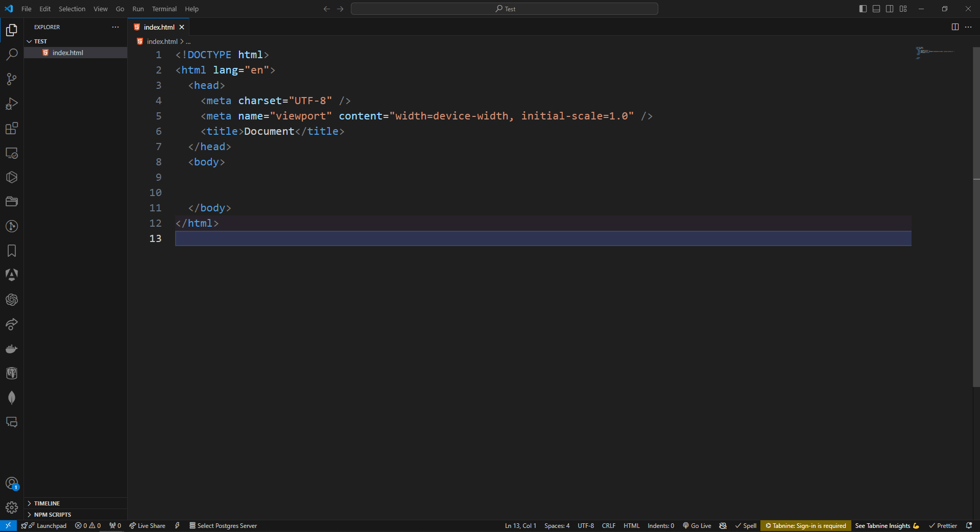Open the Docker whale icon view
The image size is (980, 532).
tap(12, 349)
